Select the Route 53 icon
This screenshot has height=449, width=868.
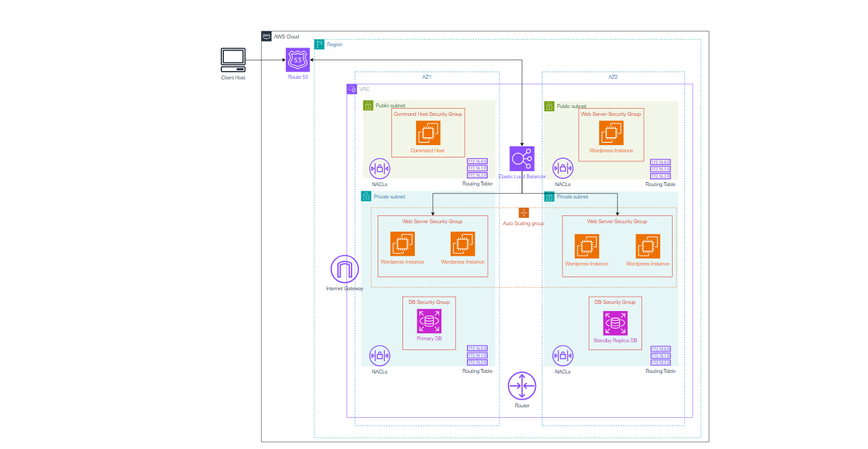298,60
